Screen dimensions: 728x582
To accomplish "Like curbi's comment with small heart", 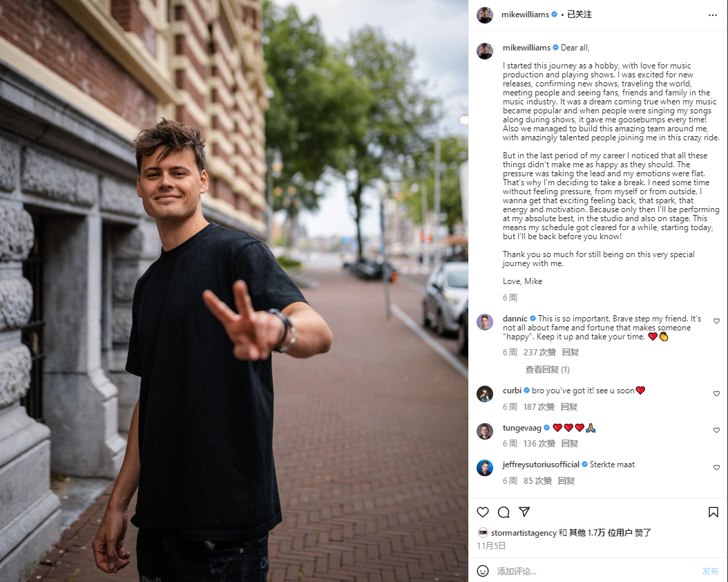I will click(x=716, y=393).
